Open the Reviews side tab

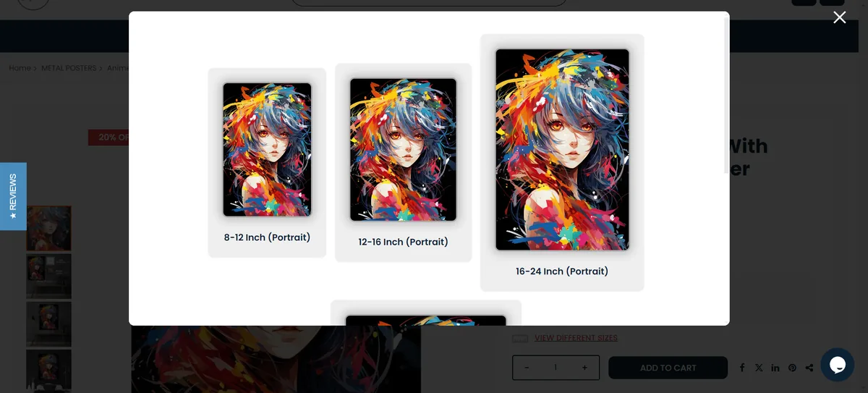pyautogui.click(x=13, y=196)
